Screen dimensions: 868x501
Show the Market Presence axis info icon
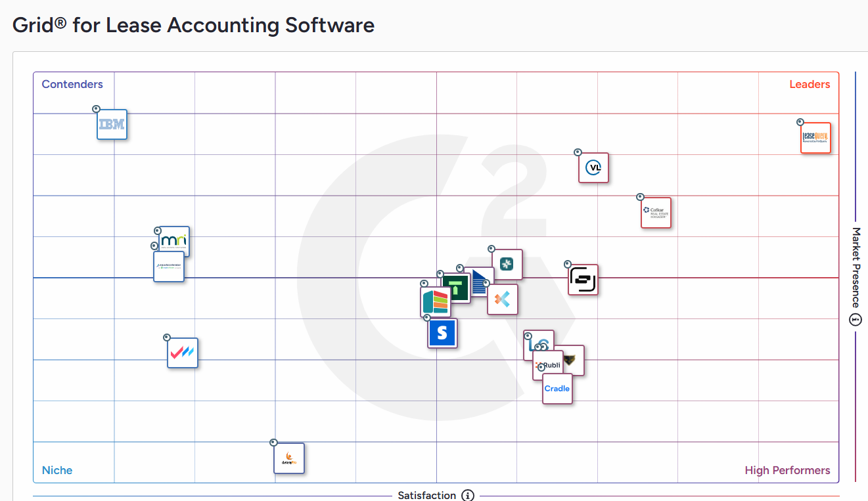tap(856, 320)
